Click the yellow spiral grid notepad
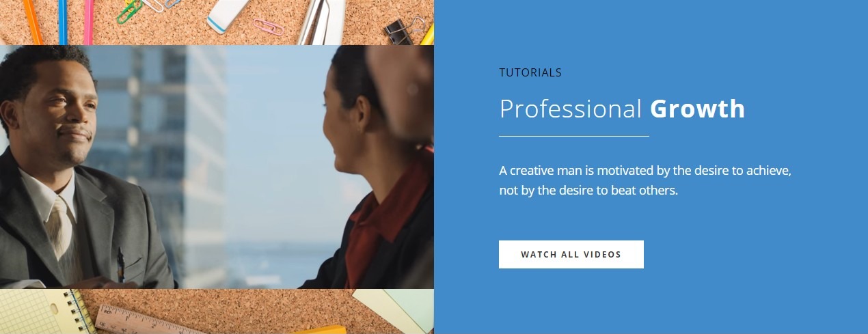Screen dimensions: 868x334 click(46, 311)
